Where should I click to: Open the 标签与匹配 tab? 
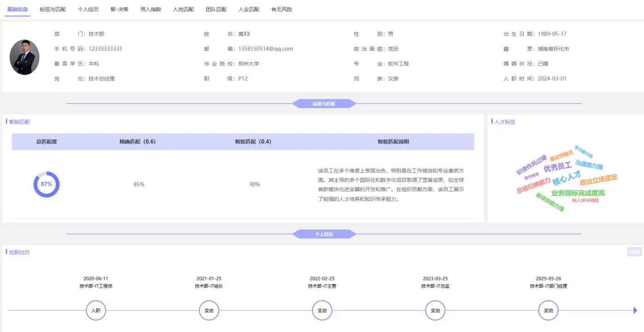(53, 9)
